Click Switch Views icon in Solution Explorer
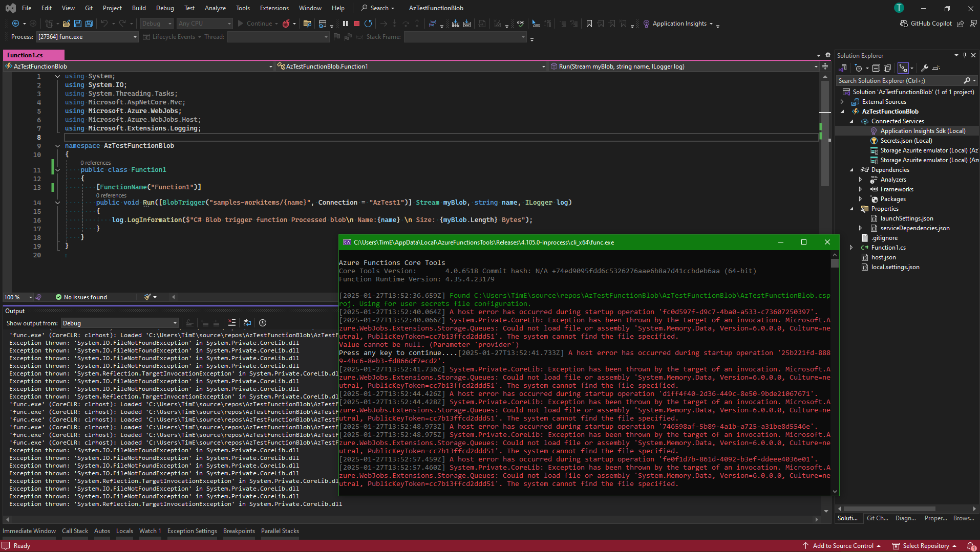 tap(843, 68)
